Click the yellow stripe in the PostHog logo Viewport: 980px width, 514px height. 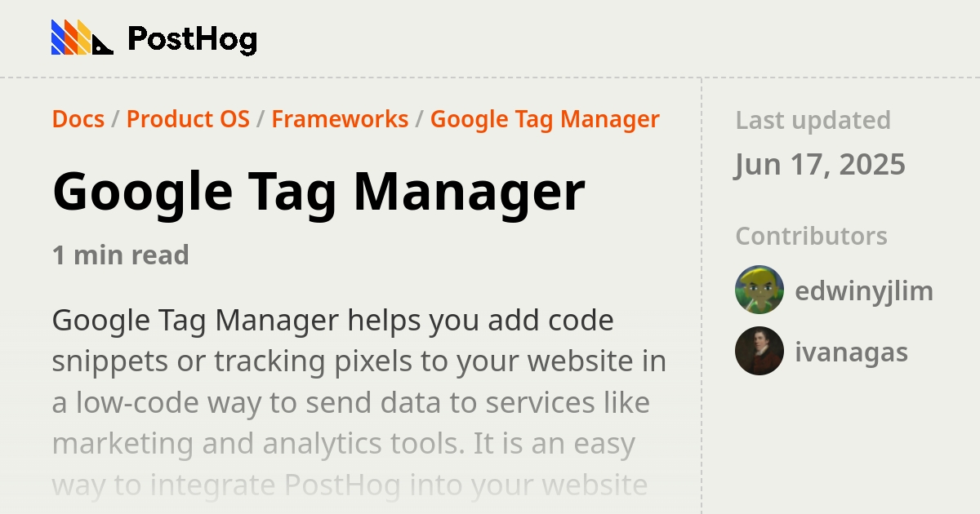pyautogui.click(x=82, y=37)
